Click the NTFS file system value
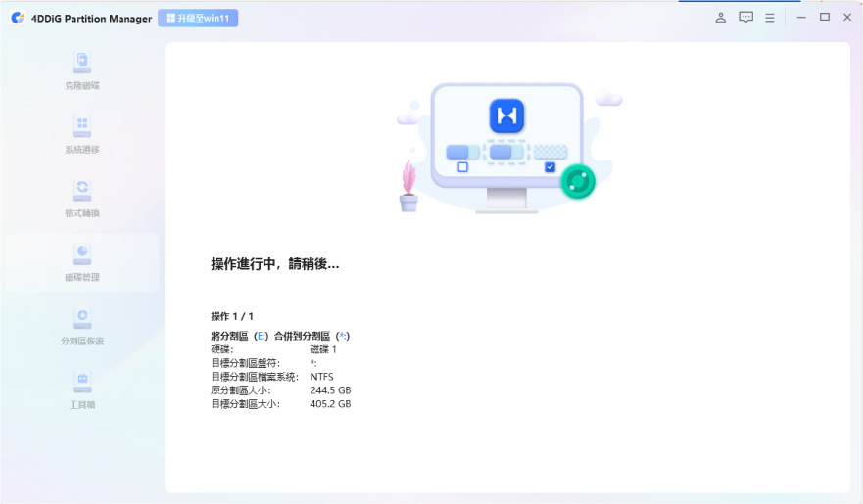This screenshot has width=863, height=504. click(321, 377)
